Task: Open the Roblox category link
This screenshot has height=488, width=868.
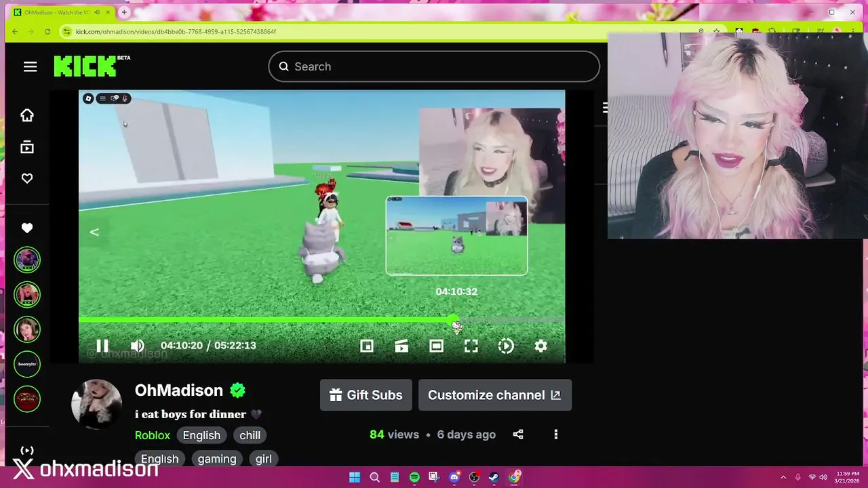Action: click(x=153, y=435)
